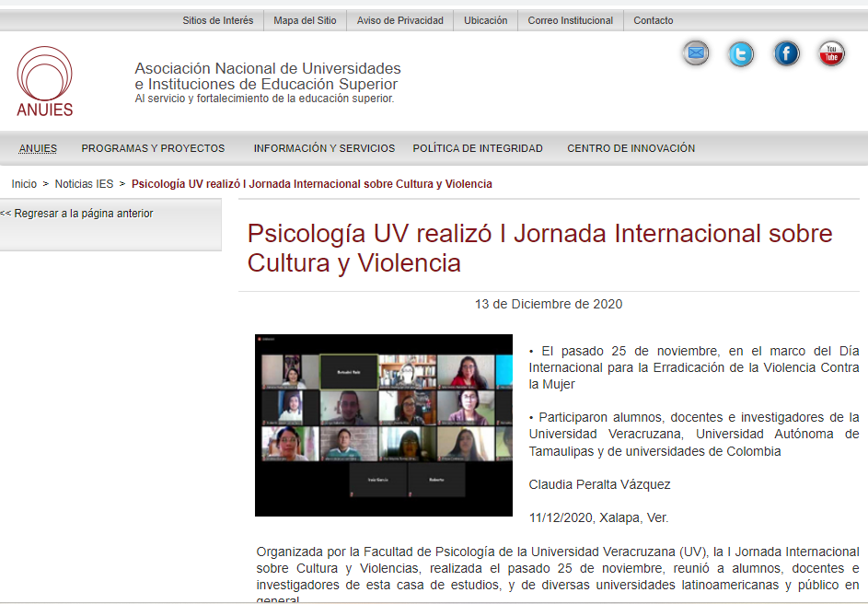
Task: Expand Política de Integridad menu
Action: click(x=478, y=148)
